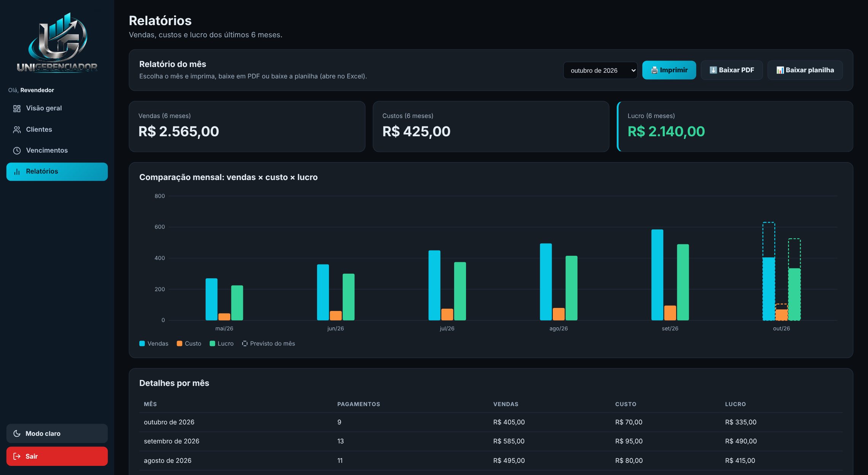Click the orange Custo legend swatch
Viewport: 868px width, 475px height.
tap(180, 344)
